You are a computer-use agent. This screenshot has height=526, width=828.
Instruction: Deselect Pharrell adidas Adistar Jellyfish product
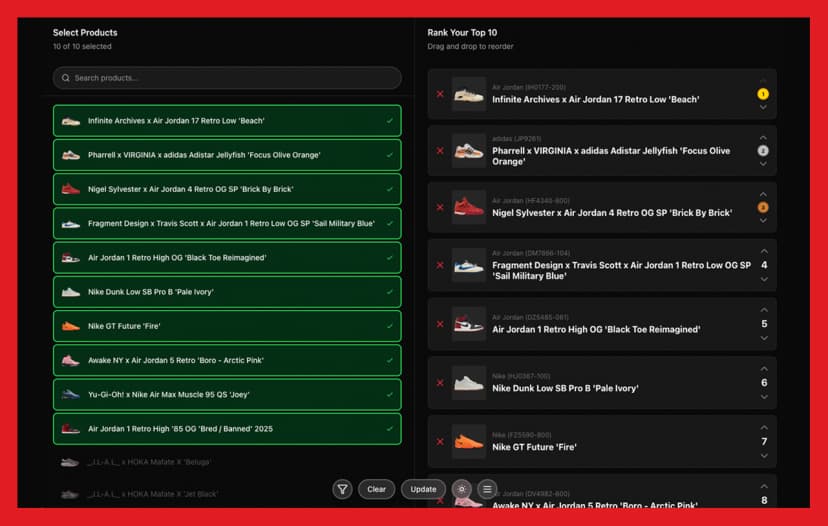227,155
